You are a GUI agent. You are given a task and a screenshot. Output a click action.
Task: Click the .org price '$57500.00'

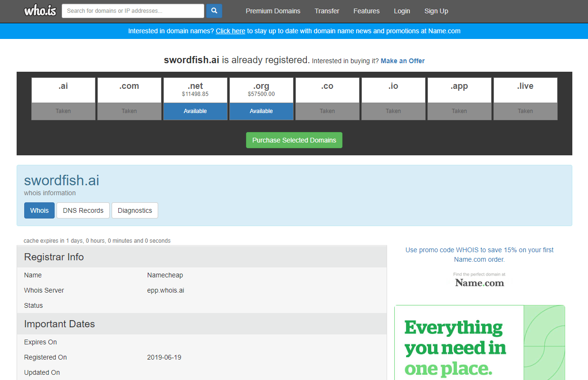pyautogui.click(x=261, y=94)
